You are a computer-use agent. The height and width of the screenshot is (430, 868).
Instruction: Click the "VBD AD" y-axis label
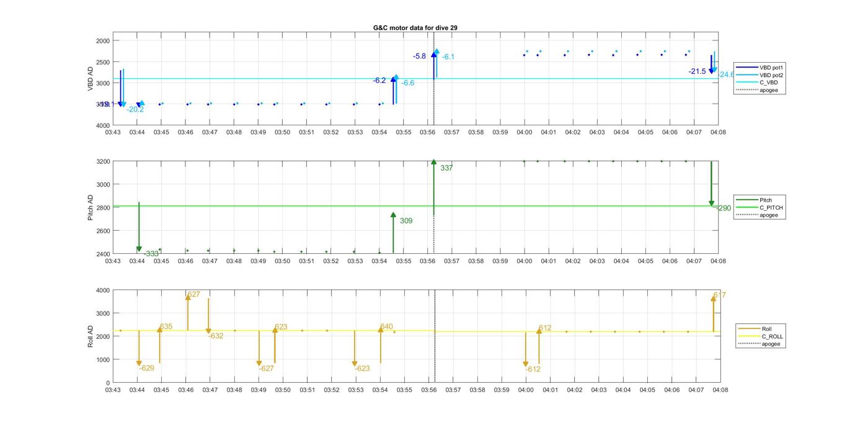90,79
